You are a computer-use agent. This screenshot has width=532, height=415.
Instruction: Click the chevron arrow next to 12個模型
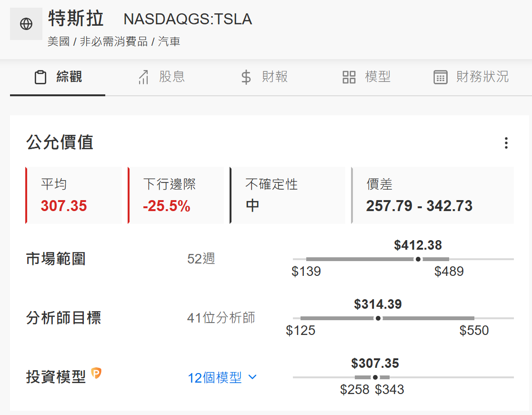(253, 377)
